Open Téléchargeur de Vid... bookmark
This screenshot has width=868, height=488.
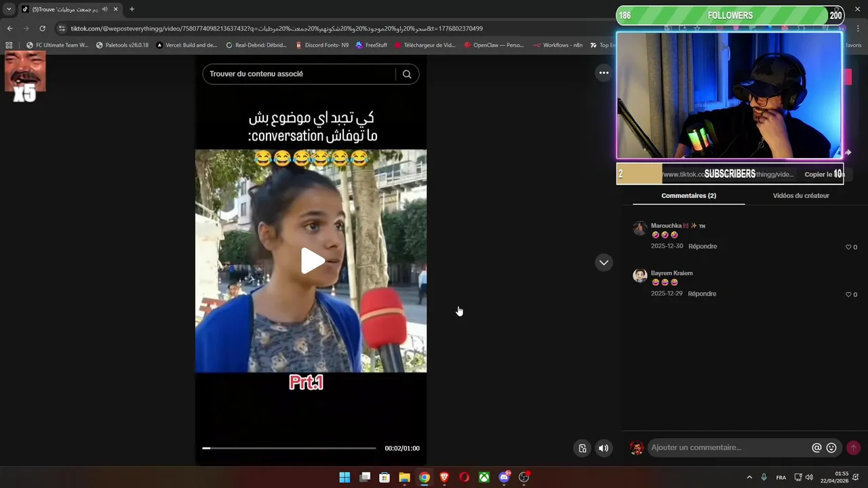pyautogui.click(x=425, y=45)
